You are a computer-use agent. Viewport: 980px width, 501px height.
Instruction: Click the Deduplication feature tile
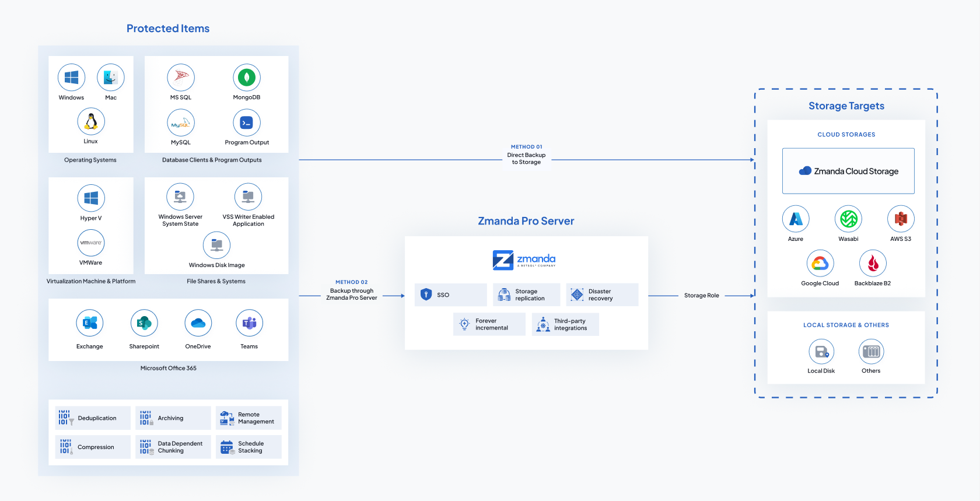pyautogui.click(x=93, y=418)
